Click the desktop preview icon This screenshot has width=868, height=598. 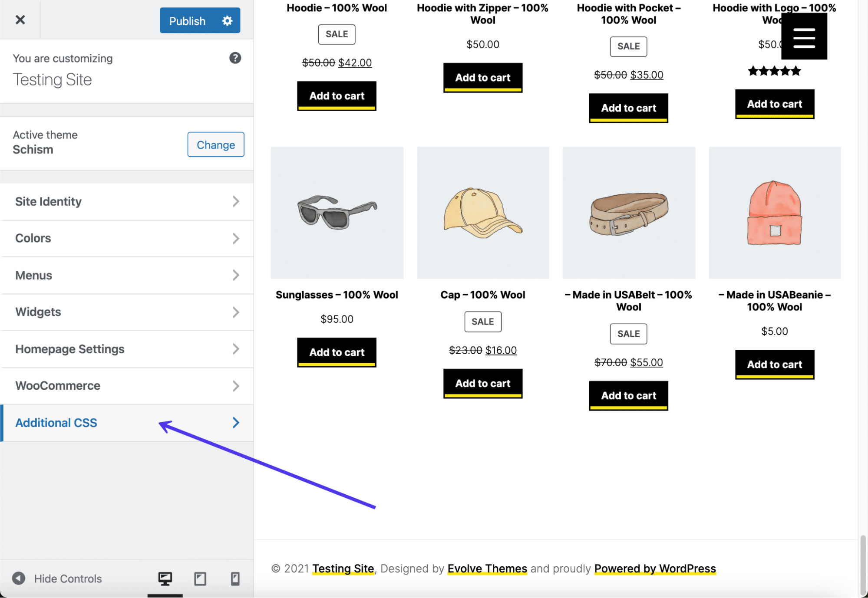[165, 578]
